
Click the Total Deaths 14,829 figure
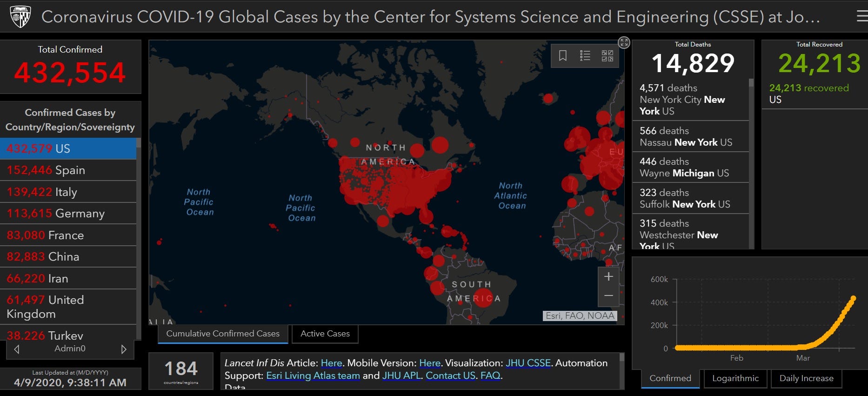click(x=693, y=63)
